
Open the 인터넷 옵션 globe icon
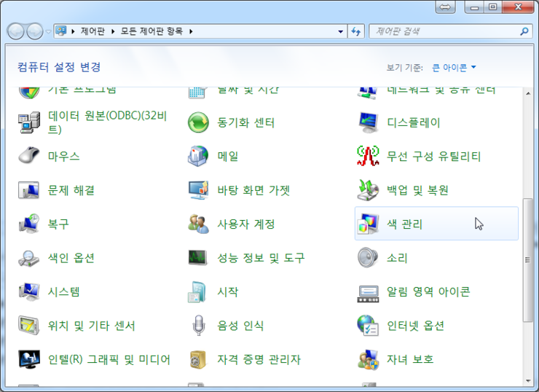tap(368, 325)
